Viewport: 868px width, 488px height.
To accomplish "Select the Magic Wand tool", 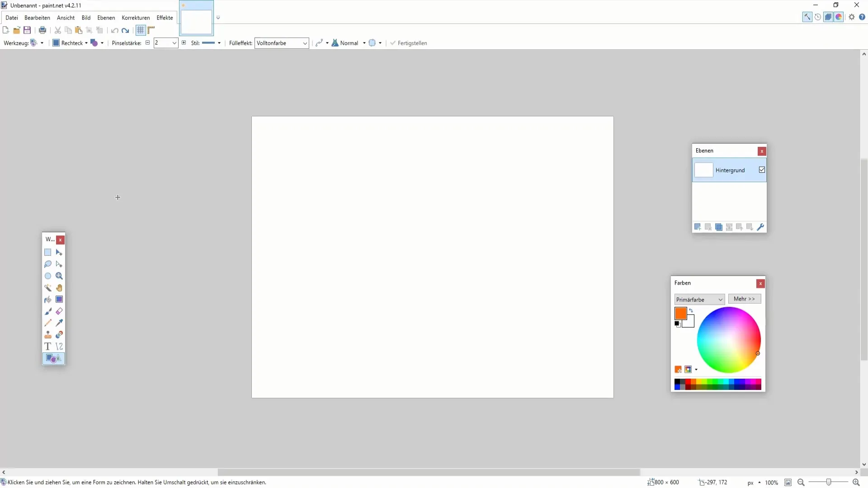I will 48,288.
